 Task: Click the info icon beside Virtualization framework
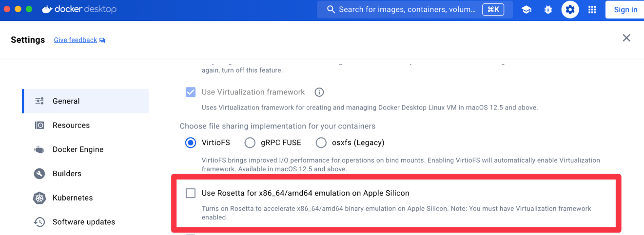pos(319,92)
